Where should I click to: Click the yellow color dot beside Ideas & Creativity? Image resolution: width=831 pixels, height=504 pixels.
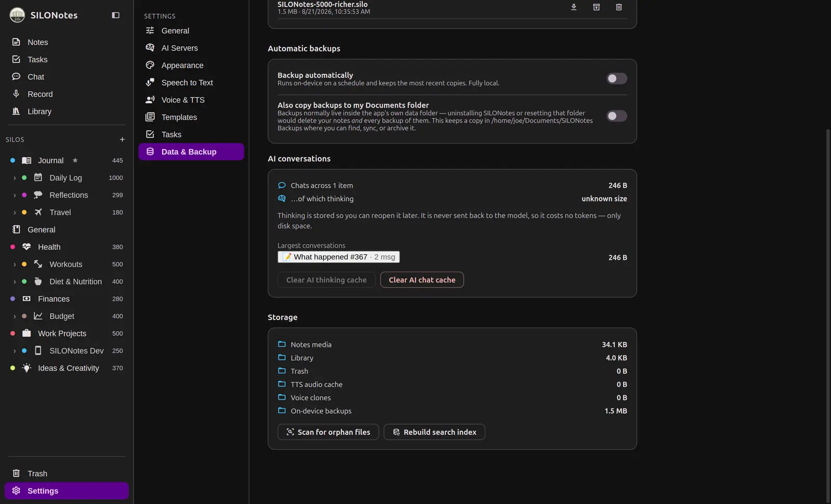pos(12,368)
